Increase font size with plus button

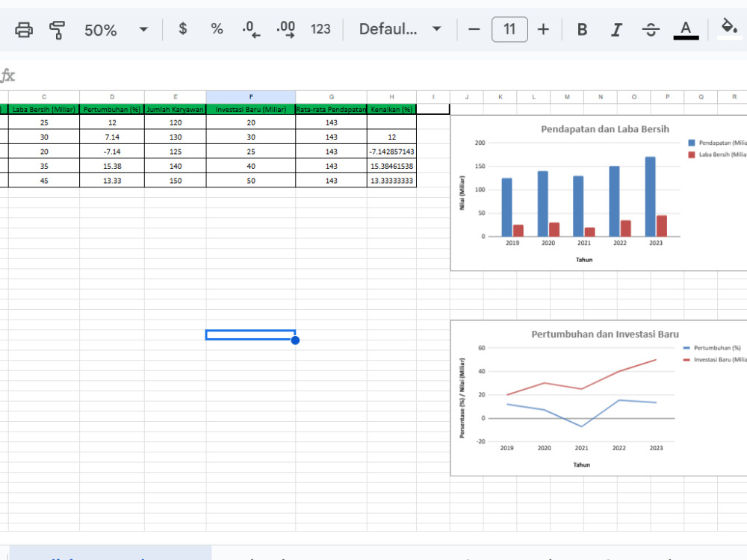tap(543, 30)
